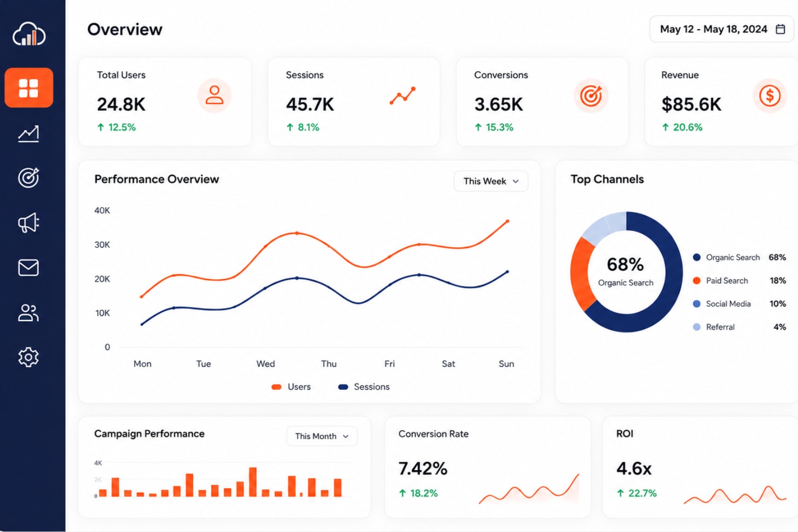Select the Social Media legend entry
Viewport: 798px width, 532px height.
pos(739,304)
